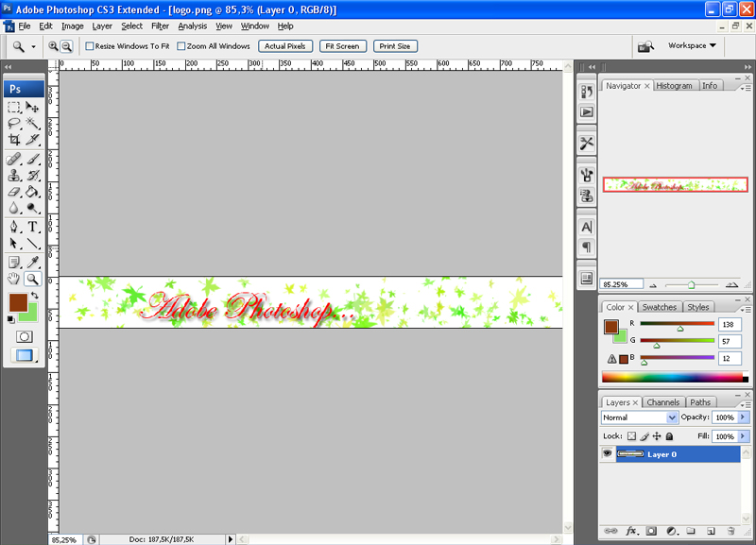
Task: Reset default foreground and background colors
Action: pyautogui.click(x=10, y=319)
